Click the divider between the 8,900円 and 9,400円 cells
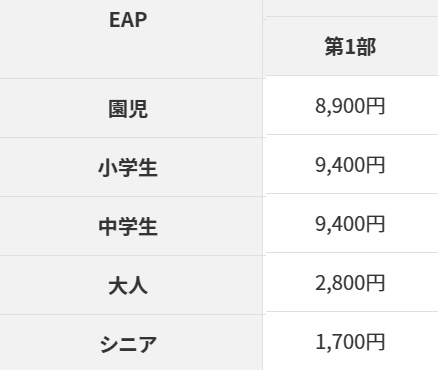 [x=352, y=135]
